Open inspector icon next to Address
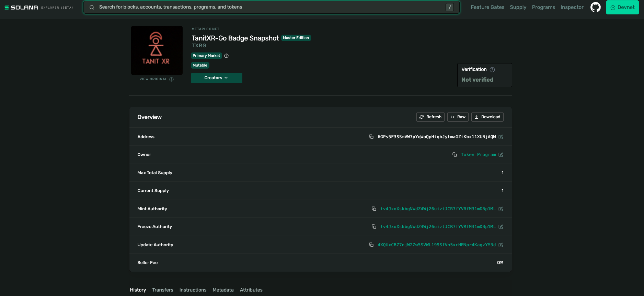The height and width of the screenshot is (296, 644). pos(501,137)
